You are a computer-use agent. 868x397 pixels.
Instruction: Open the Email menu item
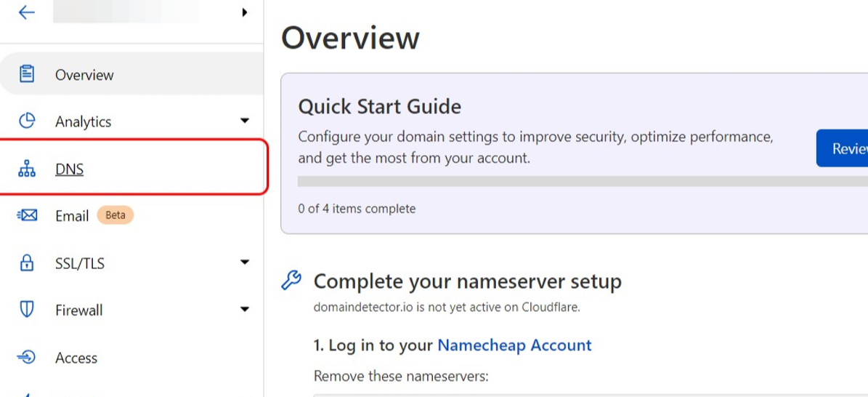(72, 216)
